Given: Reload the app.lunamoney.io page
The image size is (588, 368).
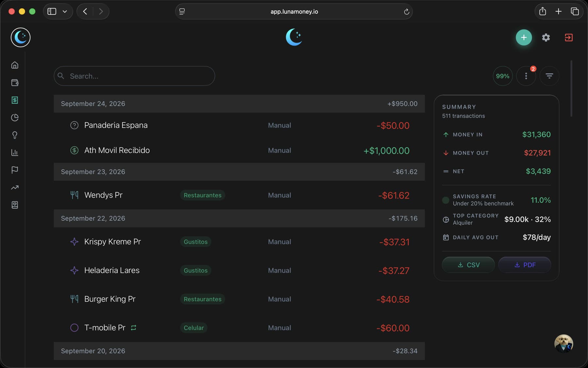Looking at the screenshot, I should 406,12.
